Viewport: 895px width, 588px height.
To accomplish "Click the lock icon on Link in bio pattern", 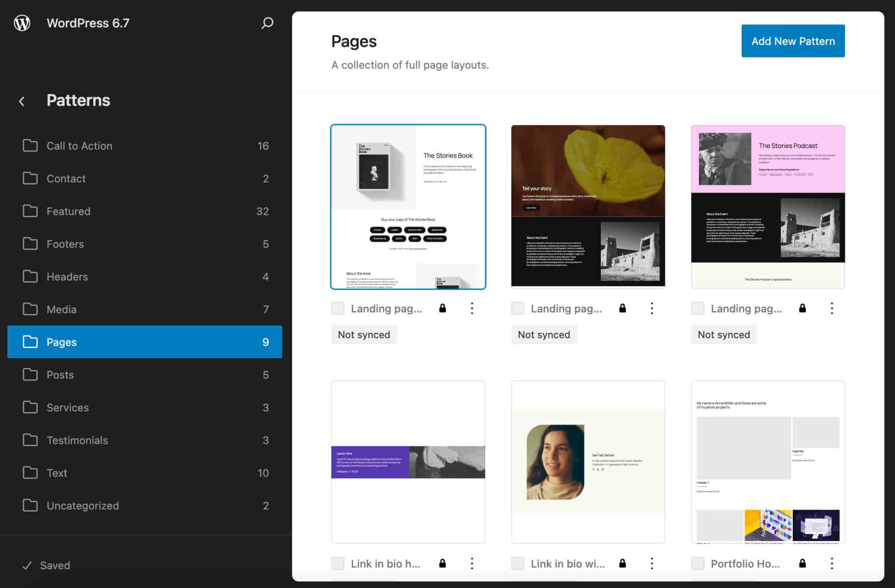I will tap(442, 564).
